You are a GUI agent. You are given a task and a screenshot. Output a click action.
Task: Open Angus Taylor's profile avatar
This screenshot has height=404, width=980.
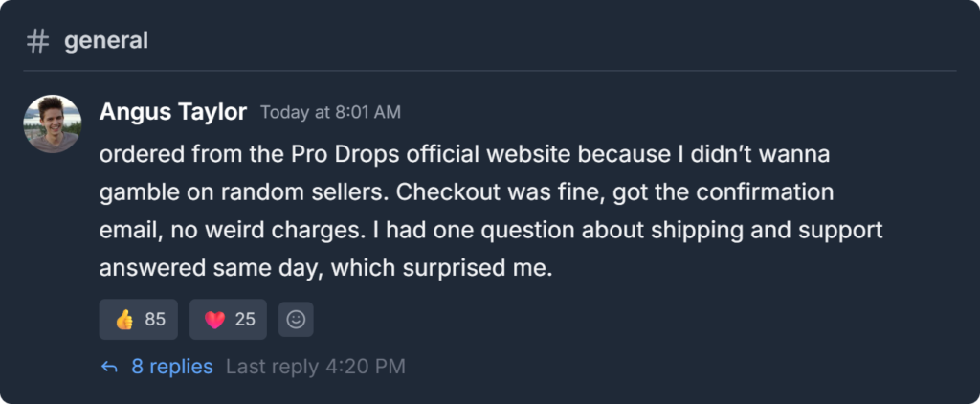(x=52, y=123)
